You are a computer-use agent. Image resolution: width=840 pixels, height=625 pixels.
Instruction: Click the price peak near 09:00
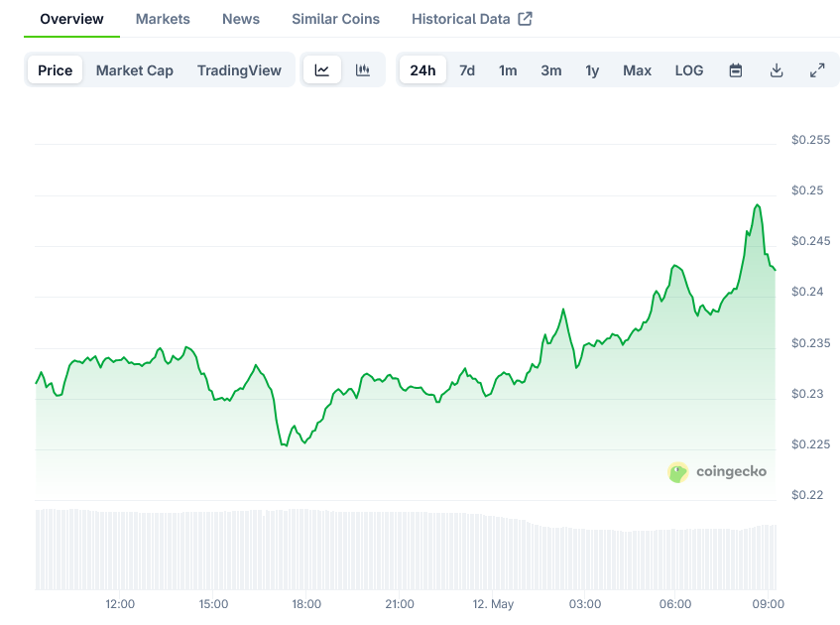(x=757, y=205)
